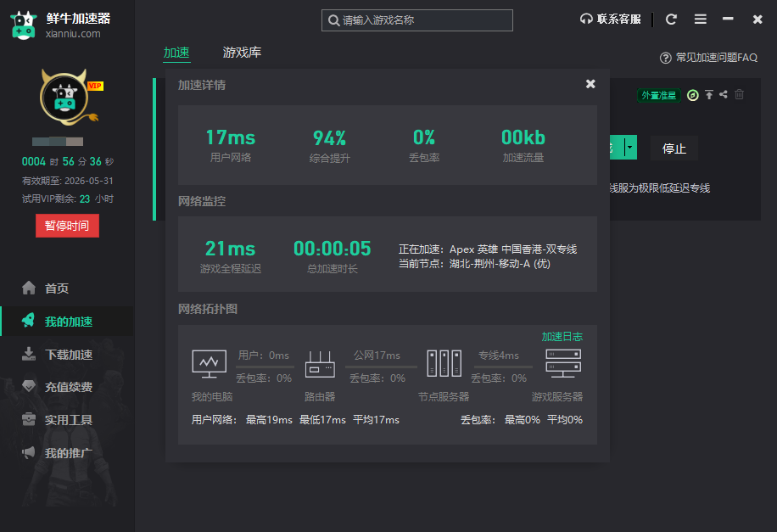Click the 17ms 用户网络 value
This screenshot has width=777, height=532.
231,137
